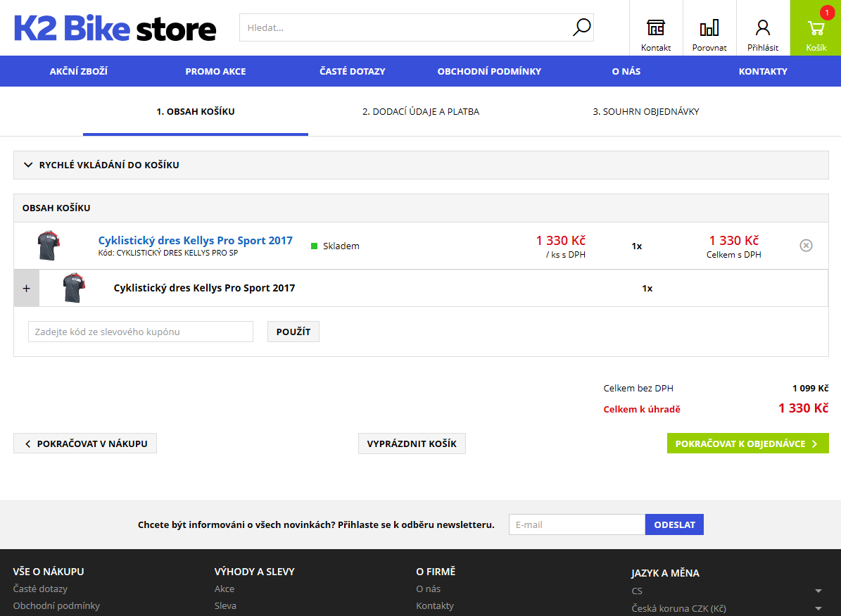Open Akční zboží menu item
841x616 pixels.
click(x=78, y=71)
